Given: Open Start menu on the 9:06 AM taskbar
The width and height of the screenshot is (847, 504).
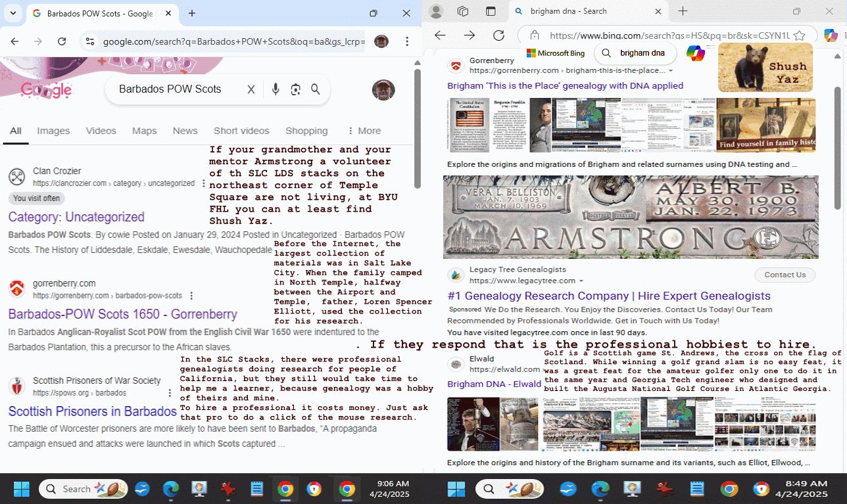Looking at the screenshot, I should (x=22, y=489).
